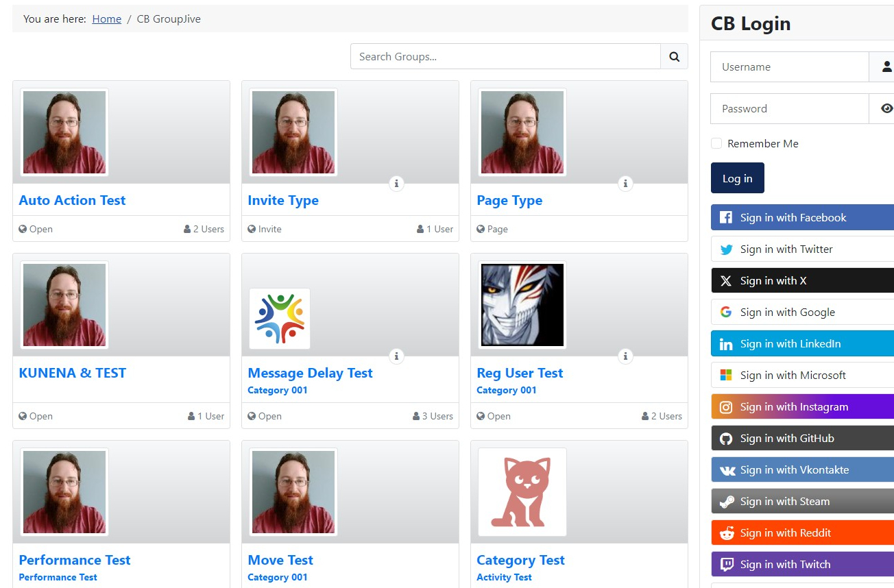This screenshot has height=588, width=894.
Task: Open the Invite Type group
Action: tap(283, 200)
